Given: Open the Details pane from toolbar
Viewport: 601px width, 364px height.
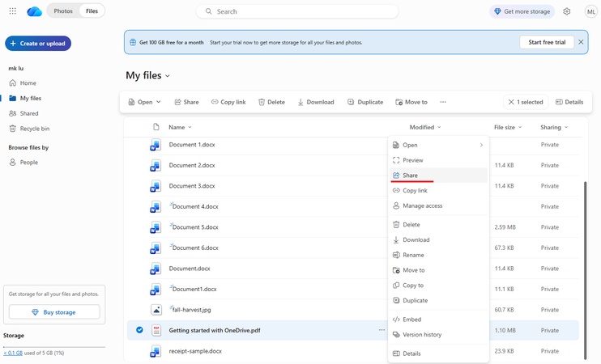Looking at the screenshot, I should (569, 102).
